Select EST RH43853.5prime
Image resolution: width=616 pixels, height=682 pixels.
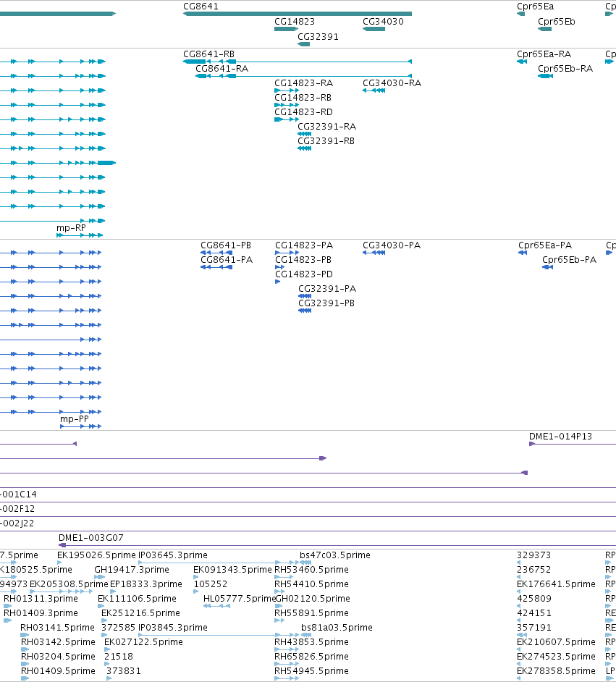tap(287, 649)
